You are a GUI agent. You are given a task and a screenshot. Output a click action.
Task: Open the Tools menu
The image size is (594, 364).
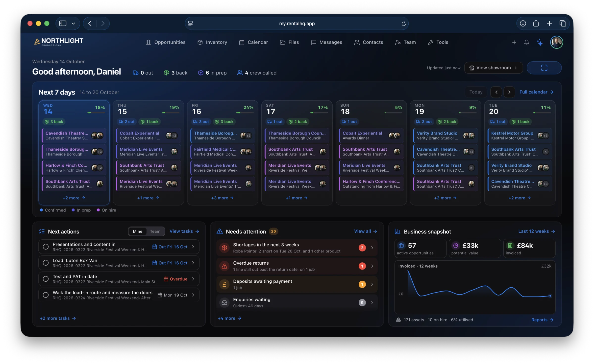pyautogui.click(x=438, y=42)
